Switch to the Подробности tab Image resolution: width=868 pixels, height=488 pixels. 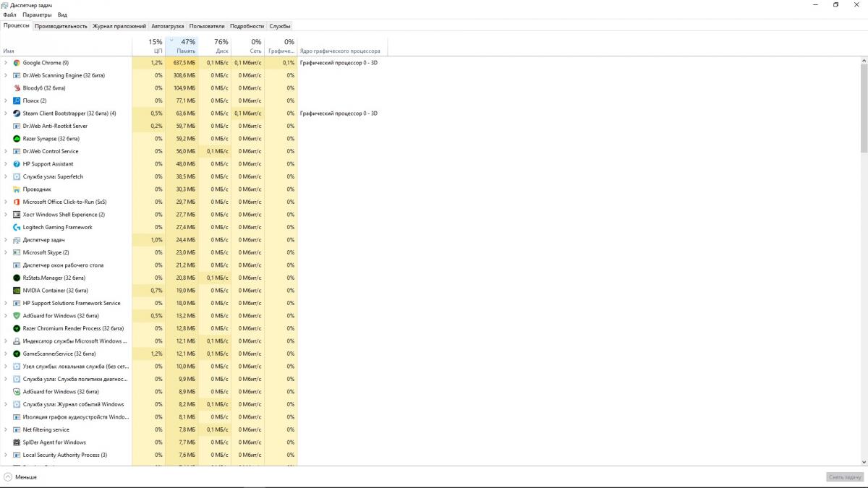click(247, 26)
